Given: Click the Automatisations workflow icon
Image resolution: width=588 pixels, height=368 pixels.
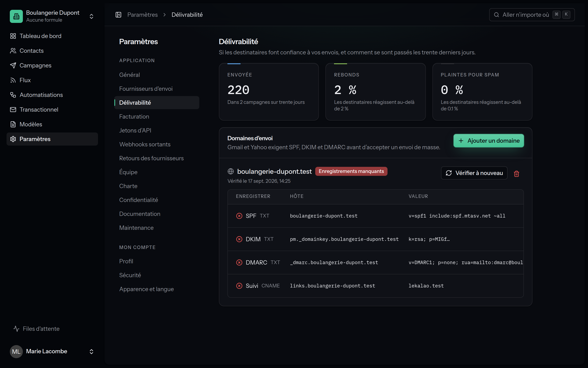Looking at the screenshot, I should pos(13,95).
